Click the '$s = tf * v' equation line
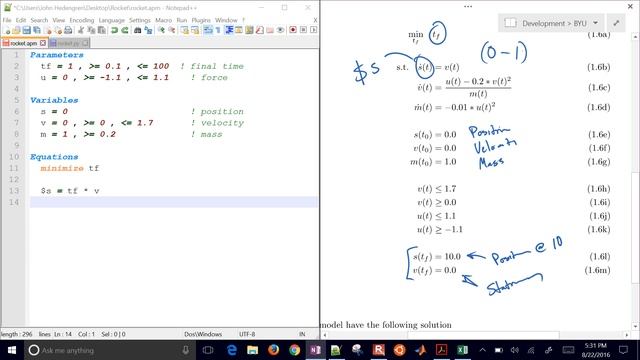 (70, 191)
